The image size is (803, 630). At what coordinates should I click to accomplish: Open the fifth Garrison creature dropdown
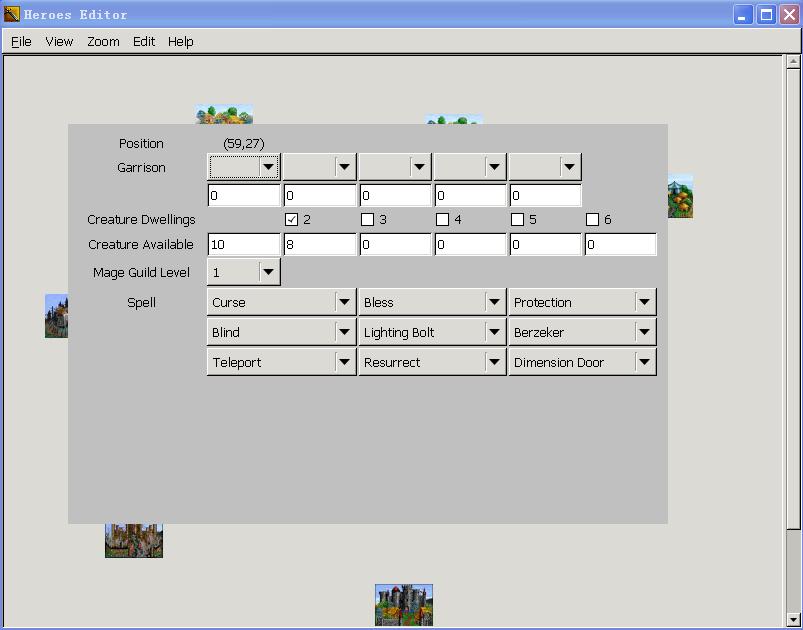(x=545, y=167)
